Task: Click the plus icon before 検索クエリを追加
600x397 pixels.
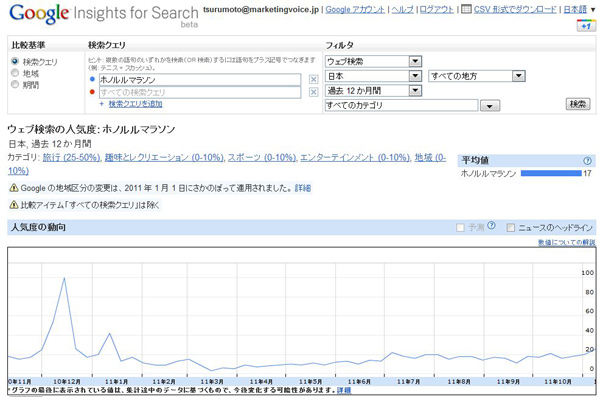Action: [x=101, y=104]
